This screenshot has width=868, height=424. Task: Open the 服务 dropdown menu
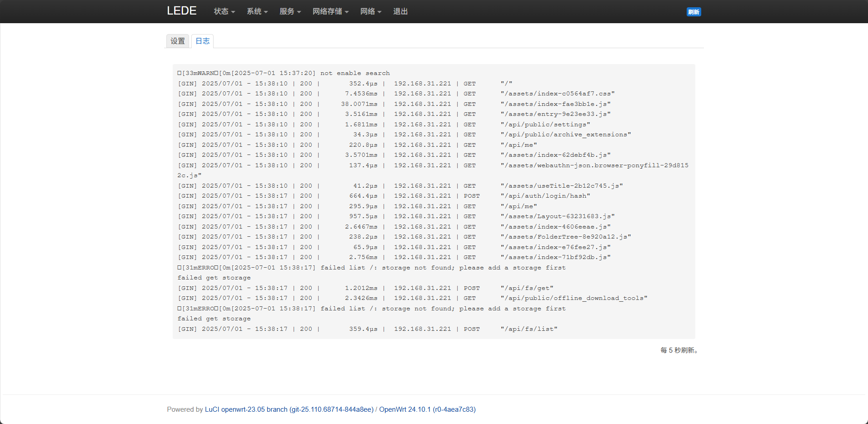coord(290,11)
